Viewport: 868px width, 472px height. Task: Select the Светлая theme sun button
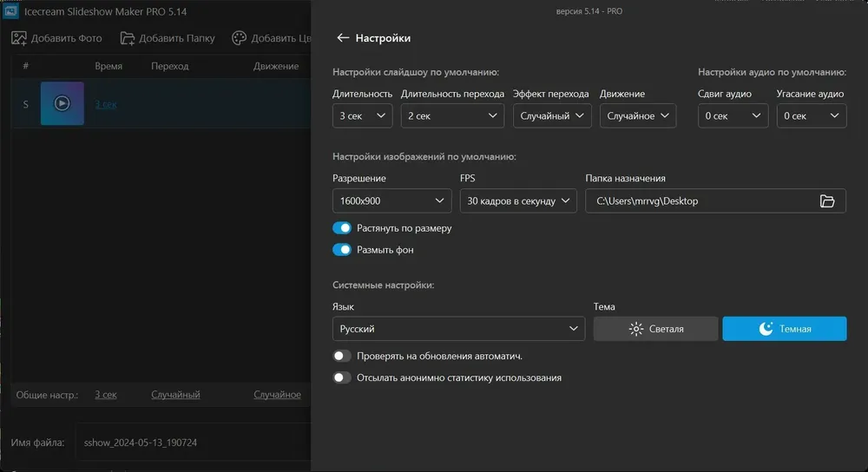pos(656,329)
